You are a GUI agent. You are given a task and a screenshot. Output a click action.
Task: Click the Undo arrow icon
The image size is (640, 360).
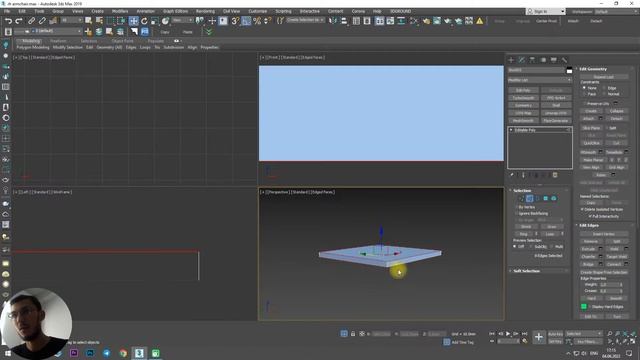point(8,20)
